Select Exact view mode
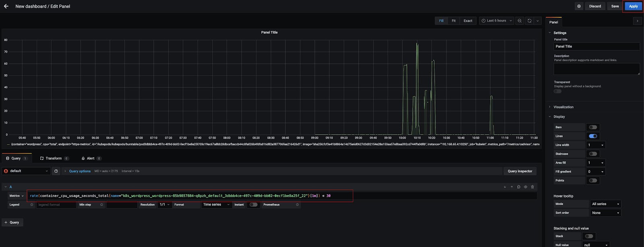The width and height of the screenshot is (644, 247). click(x=468, y=21)
